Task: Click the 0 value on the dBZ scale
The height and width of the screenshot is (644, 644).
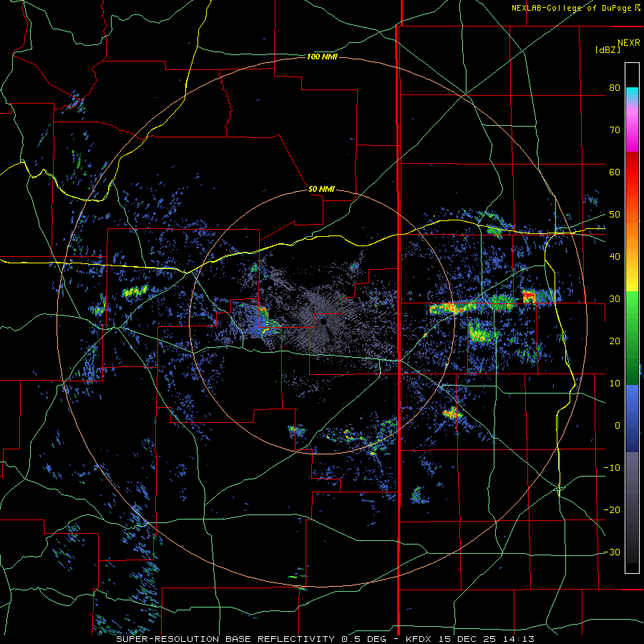Action: click(618, 426)
